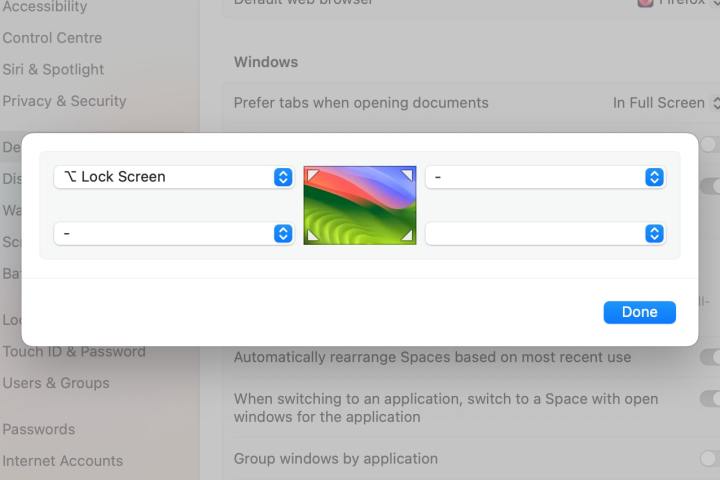This screenshot has width=720, height=480.
Task: Select Internet Accounts in the sidebar
Action: click(x=63, y=461)
